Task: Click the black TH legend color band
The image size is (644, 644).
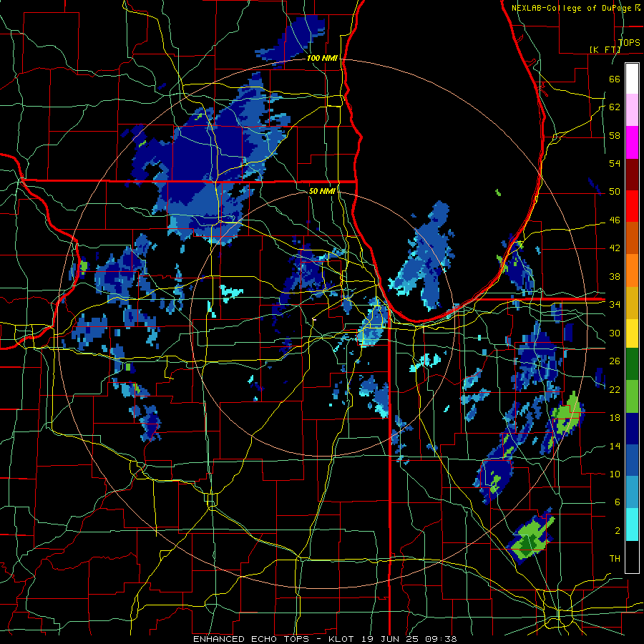Action: 632,556
